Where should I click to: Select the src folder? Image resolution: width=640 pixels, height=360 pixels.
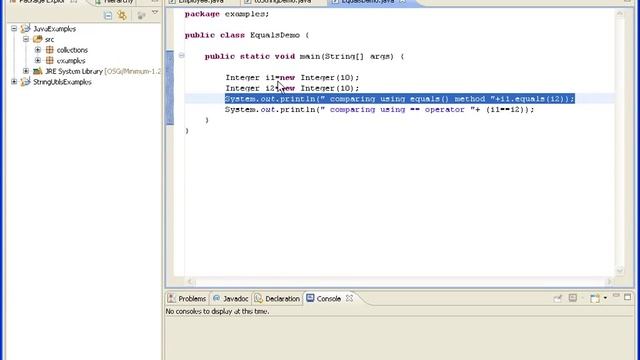coord(49,39)
